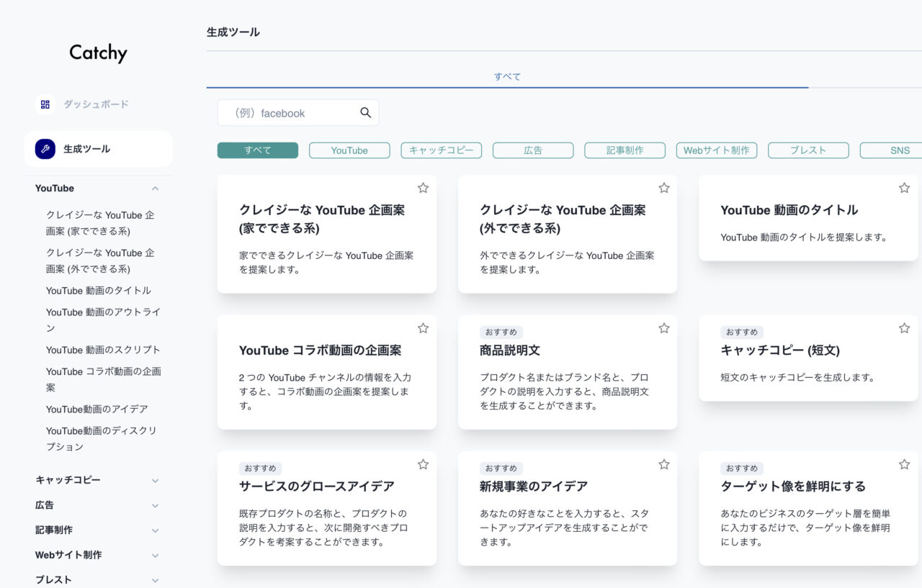Click the Catchy logo
The width and height of the screenshot is (922, 588).
coord(98,53)
